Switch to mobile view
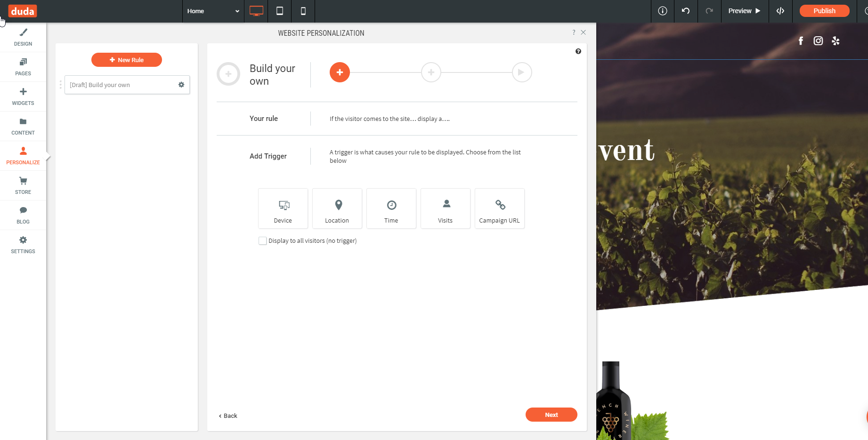The height and width of the screenshot is (440, 868). [303, 11]
